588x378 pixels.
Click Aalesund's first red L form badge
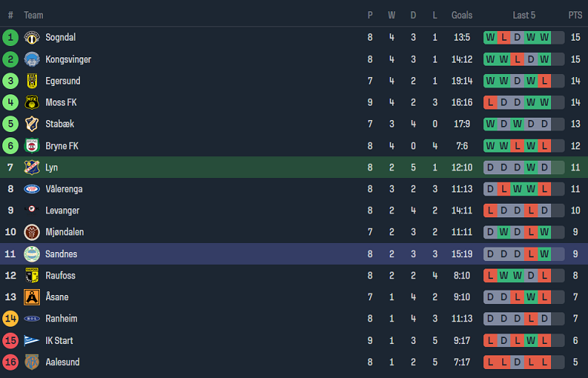point(491,362)
